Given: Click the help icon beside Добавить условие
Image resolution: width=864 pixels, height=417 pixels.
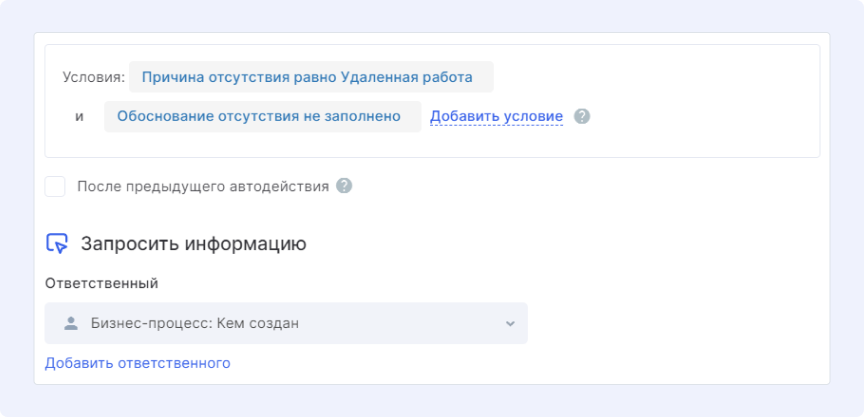Looking at the screenshot, I should coord(582,116).
